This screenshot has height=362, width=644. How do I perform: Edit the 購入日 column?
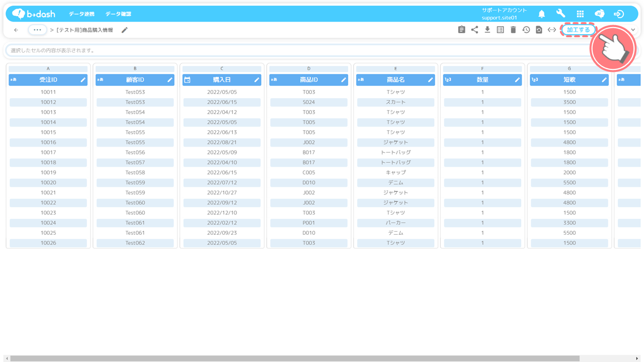pos(257,80)
